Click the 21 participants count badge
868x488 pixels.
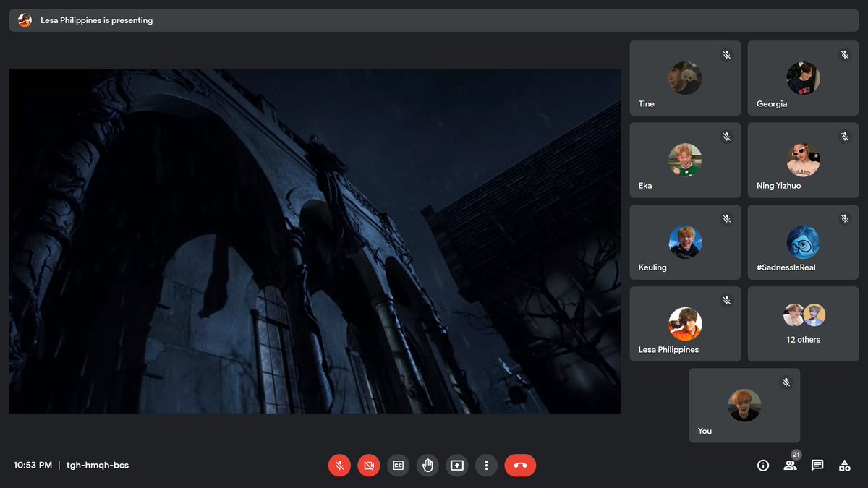[x=796, y=455]
